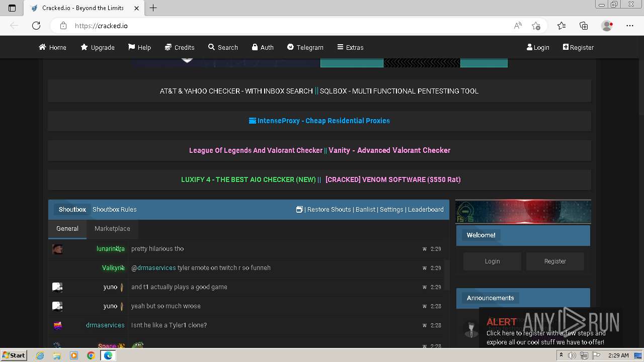The image size is (644, 362).
Task: Open the read aloud icon in the address bar
Action: tap(518, 26)
